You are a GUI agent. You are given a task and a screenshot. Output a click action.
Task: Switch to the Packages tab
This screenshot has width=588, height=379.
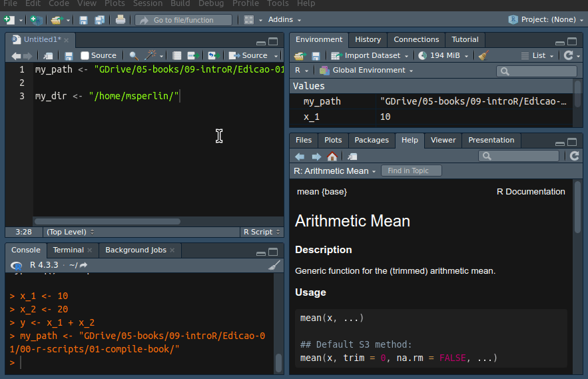(x=371, y=140)
